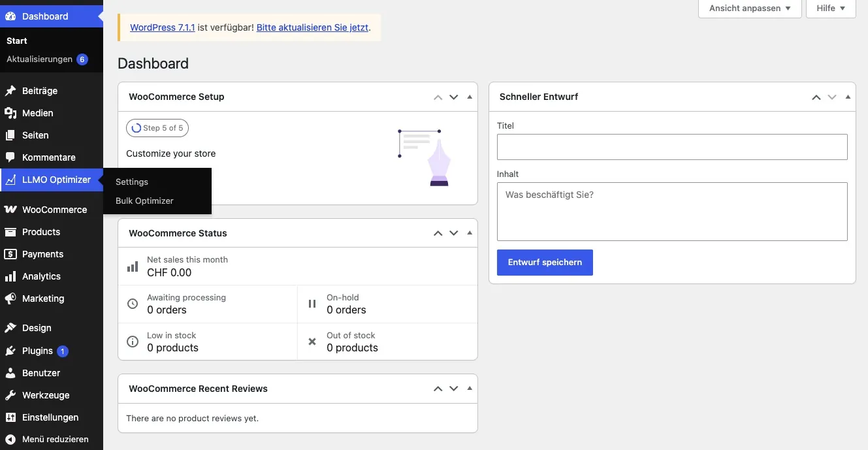Open the Beiträge pin icon
Image resolution: width=868 pixels, height=450 pixels.
click(x=10, y=91)
